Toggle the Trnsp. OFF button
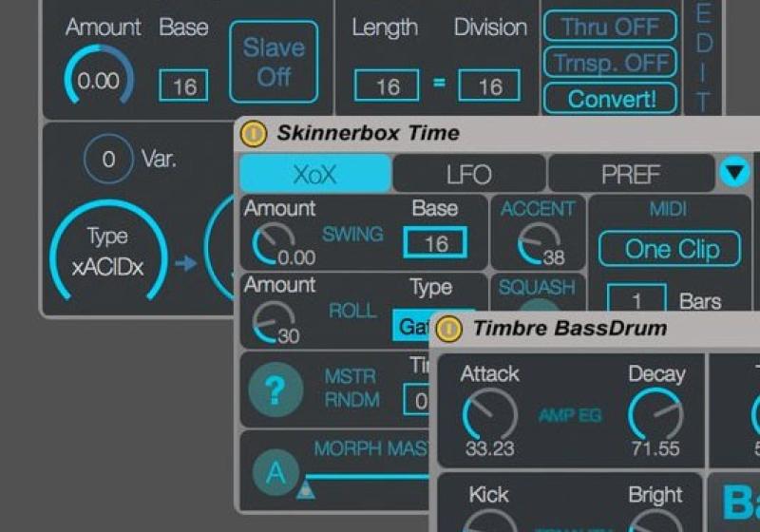760x532 pixels. (x=610, y=63)
